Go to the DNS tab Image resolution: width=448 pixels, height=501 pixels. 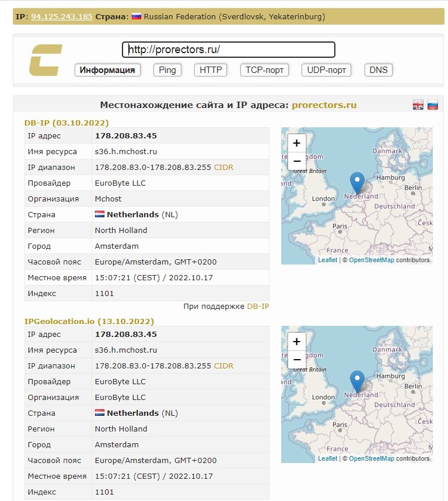[379, 70]
